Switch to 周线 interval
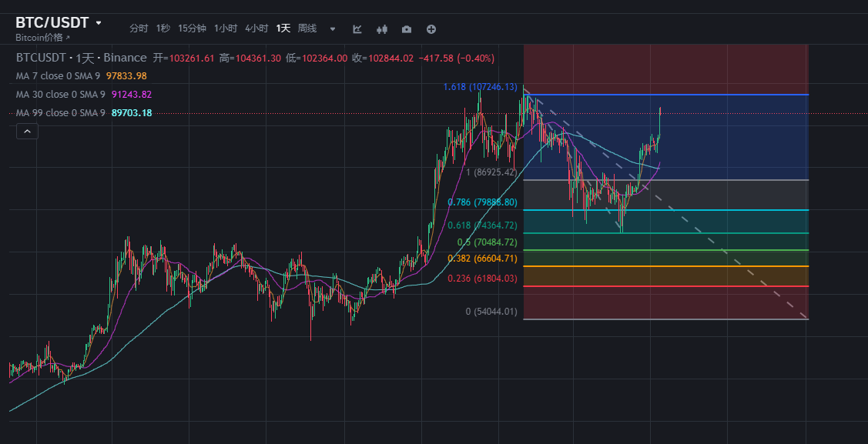 (307, 28)
